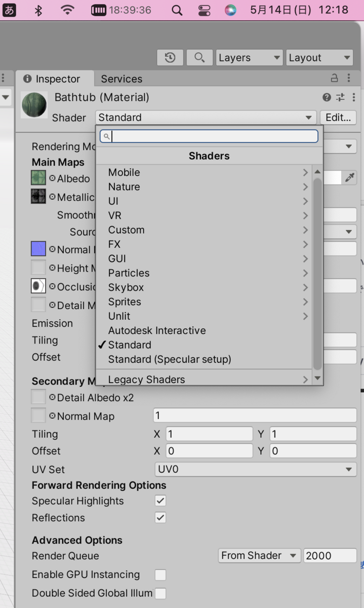Uncheck the Reflections checkbox
Viewport: 364px width, 608px height.
[160, 517]
